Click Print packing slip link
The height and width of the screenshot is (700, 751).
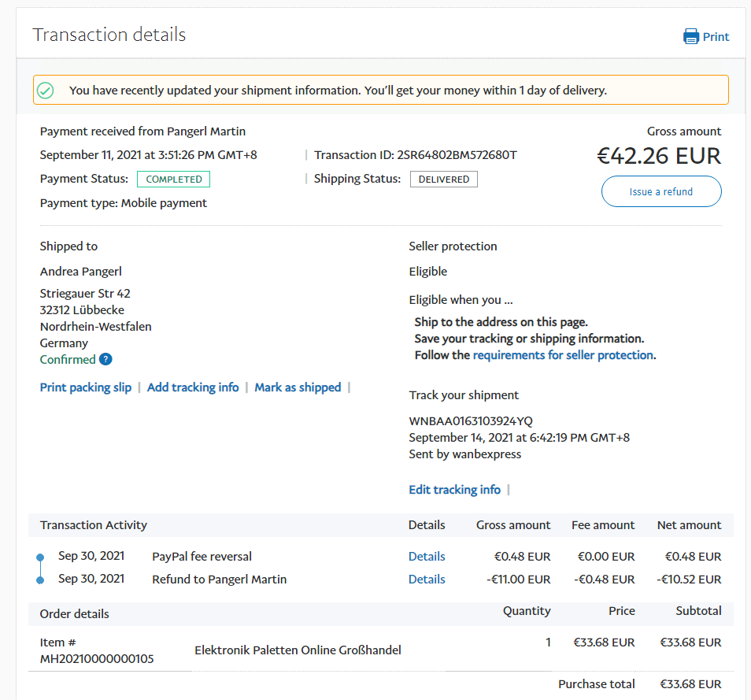[x=86, y=387]
